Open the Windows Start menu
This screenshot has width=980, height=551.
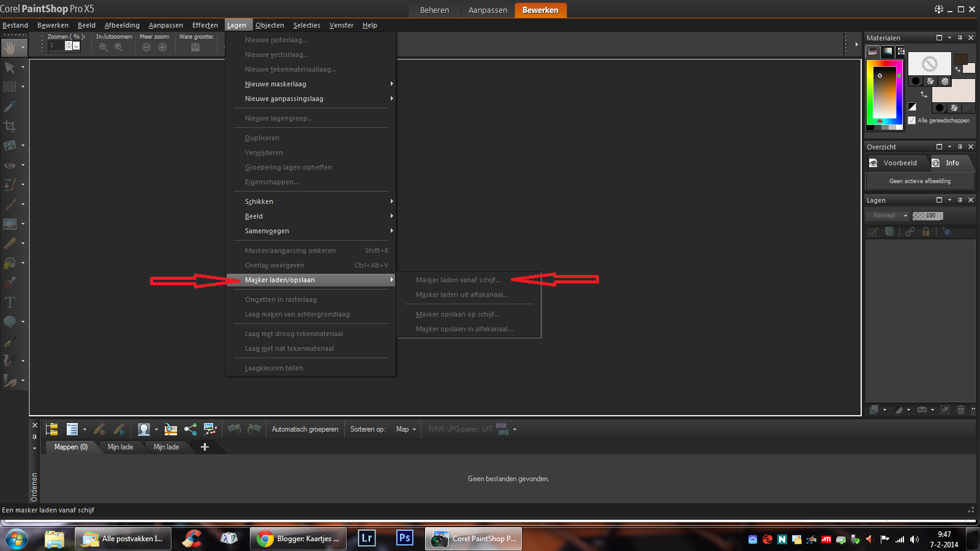(x=17, y=539)
